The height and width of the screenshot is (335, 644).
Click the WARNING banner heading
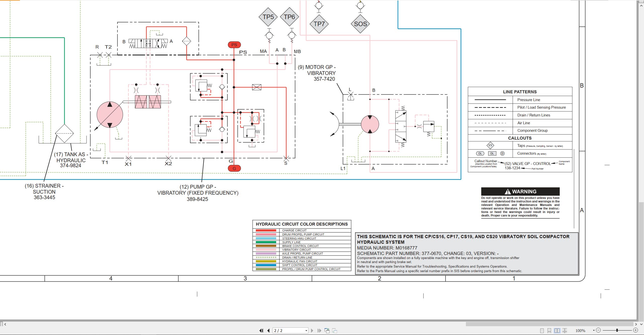click(x=520, y=191)
